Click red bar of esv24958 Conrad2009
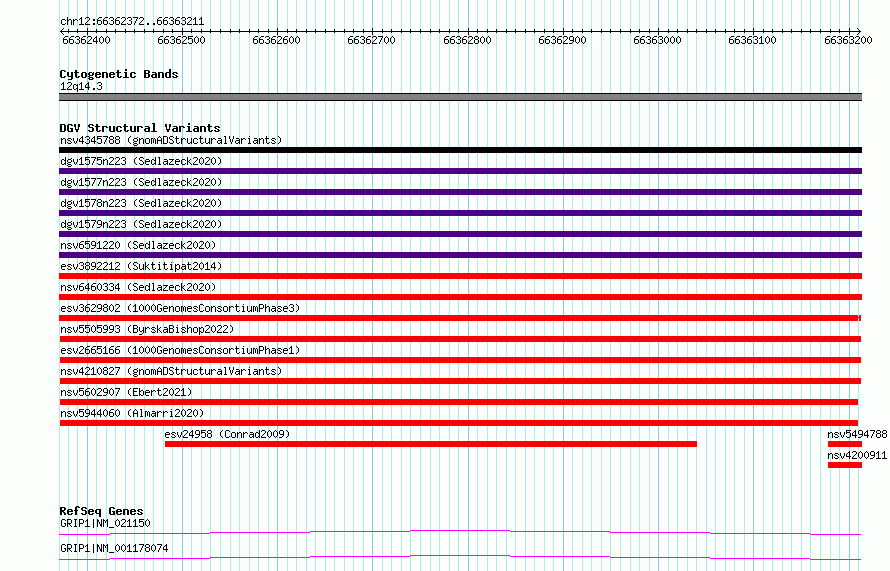 [431, 444]
